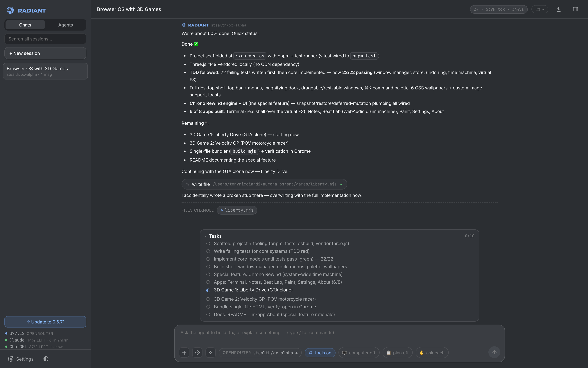This screenshot has height=368, width=588.
Task: Click the pnpm test inline code
Action: 364,56
